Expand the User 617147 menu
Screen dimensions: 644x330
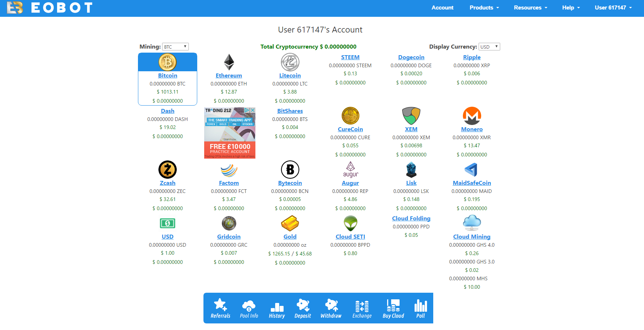(x=613, y=8)
